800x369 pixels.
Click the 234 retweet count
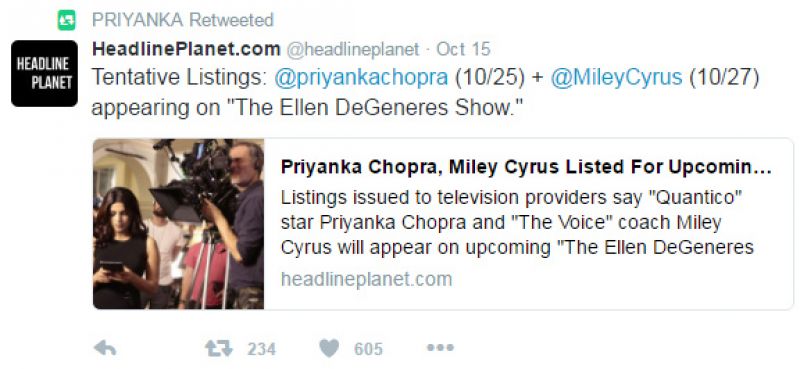tap(262, 349)
